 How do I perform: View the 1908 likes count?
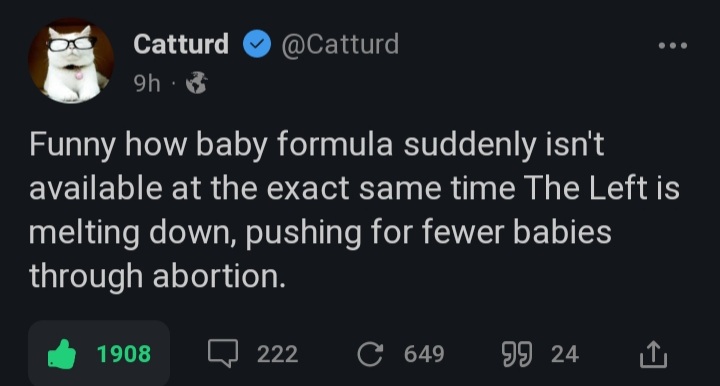point(124,354)
